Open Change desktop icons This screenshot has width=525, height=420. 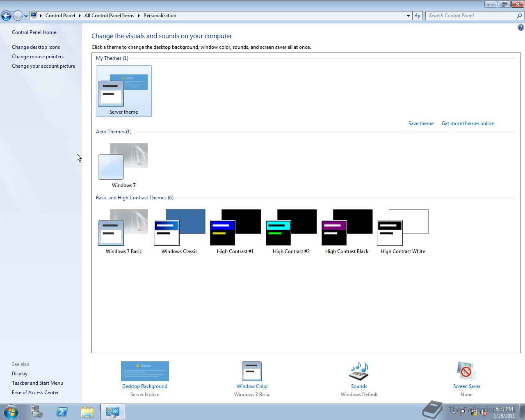tap(36, 47)
